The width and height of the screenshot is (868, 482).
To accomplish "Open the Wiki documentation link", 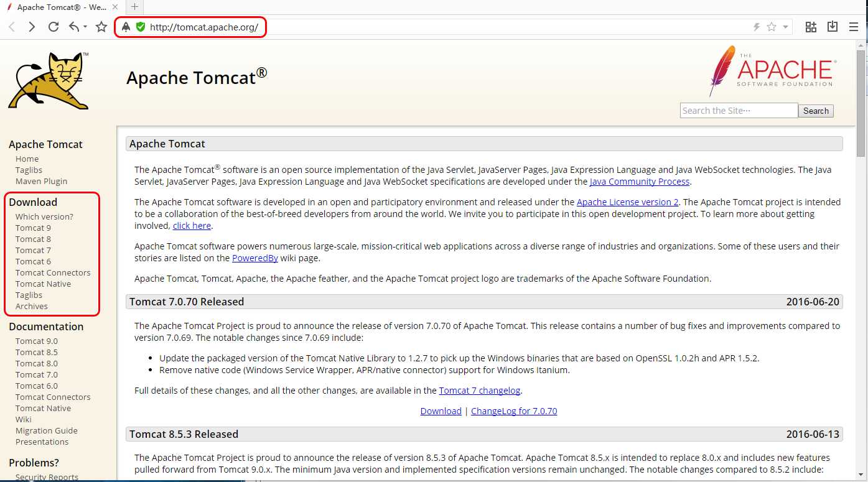I will pos(23,419).
